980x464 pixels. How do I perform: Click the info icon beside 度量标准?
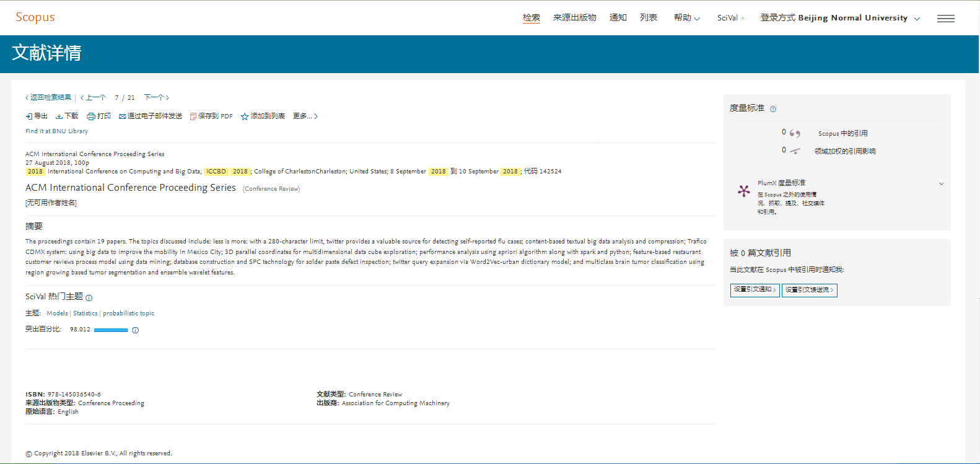click(x=773, y=109)
